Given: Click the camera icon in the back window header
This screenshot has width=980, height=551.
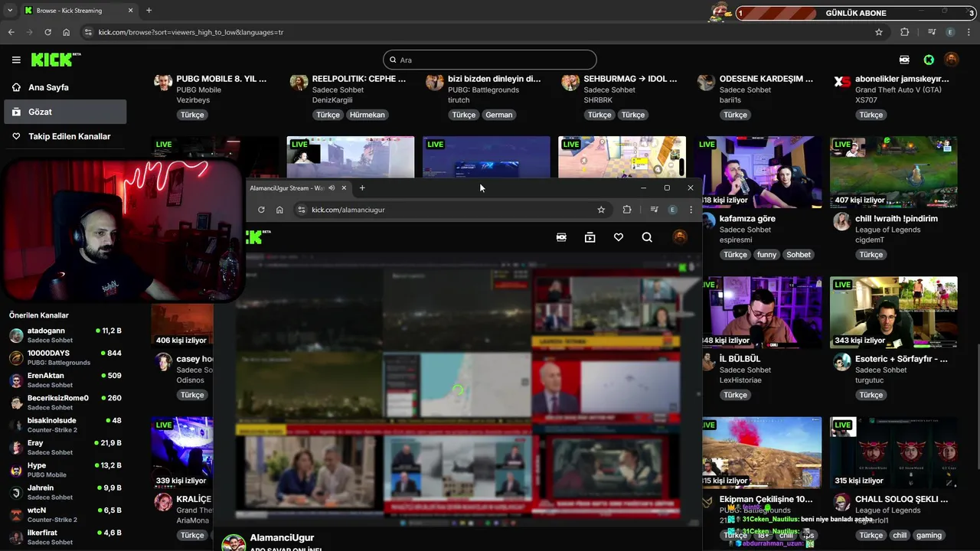Looking at the screenshot, I should 904,60.
